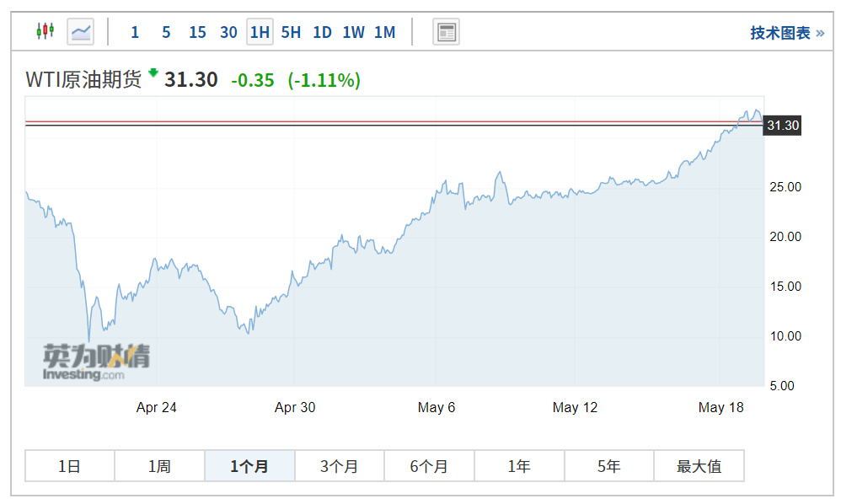
Task: Open the news/table panel icon
Action: click(446, 33)
